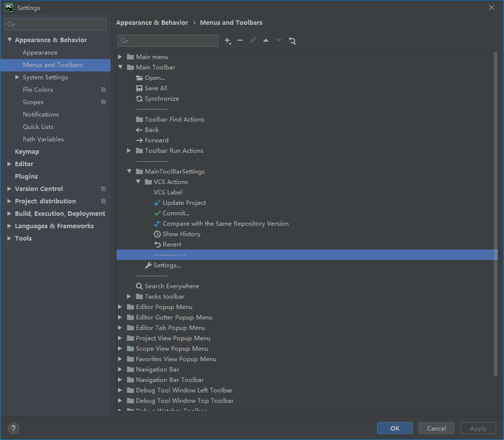
Task: Open the Quick Lists settings page
Action: [x=38, y=126]
